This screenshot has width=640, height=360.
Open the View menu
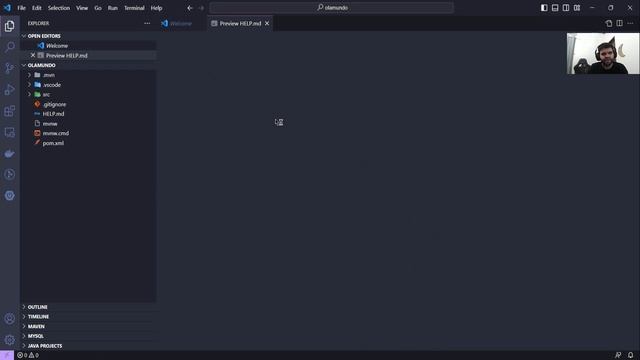(x=82, y=8)
